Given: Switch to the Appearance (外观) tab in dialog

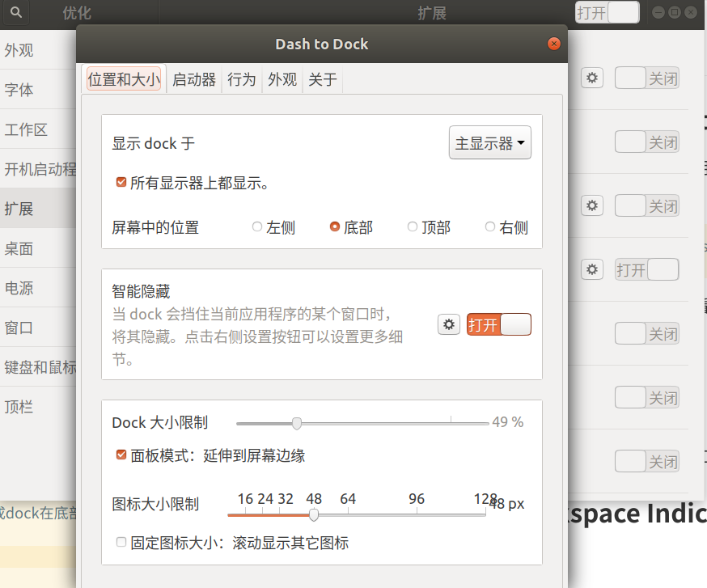Looking at the screenshot, I should tap(282, 79).
